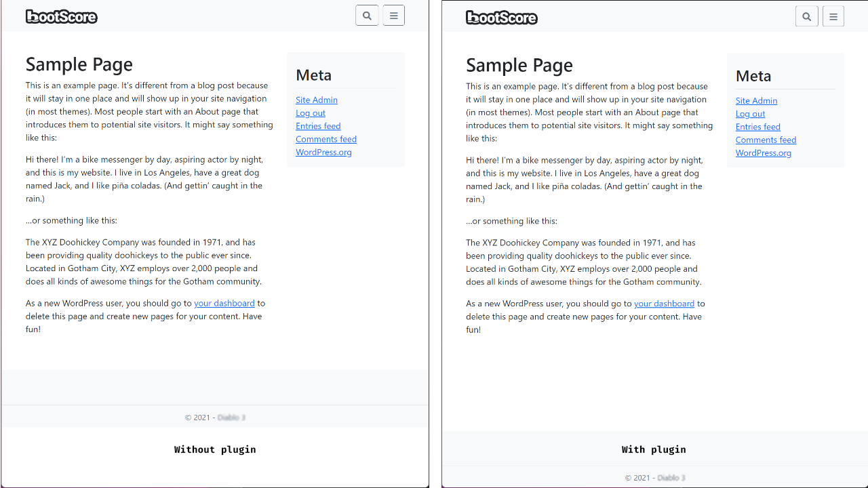This screenshot has width=868, height=488.
Task: Open the Diablo 3 footer link on the left page
Action: [x=231, y=417]
